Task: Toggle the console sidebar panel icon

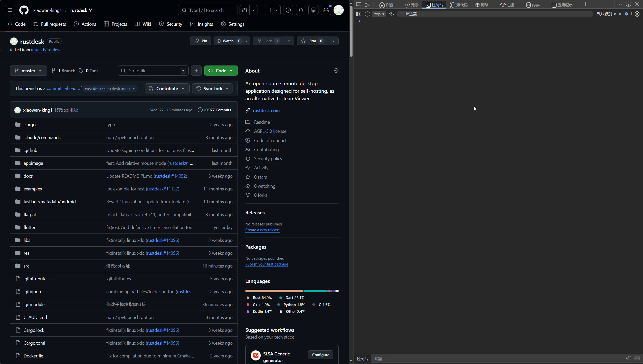Action: pyautogui.click(x=359, y=14)
